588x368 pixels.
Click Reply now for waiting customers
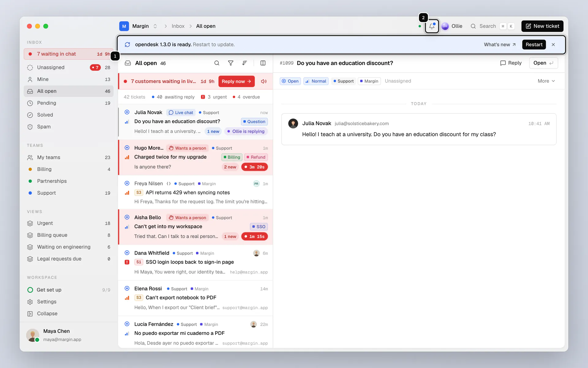tap(236, 81)
